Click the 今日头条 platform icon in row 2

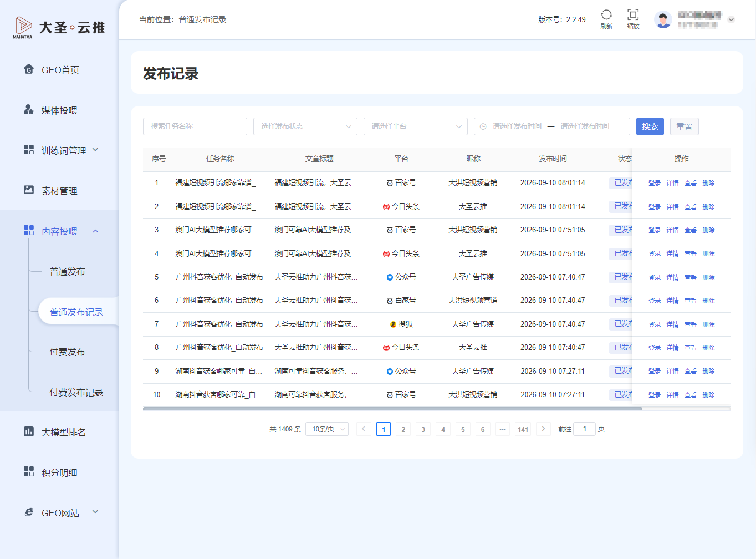tap(386, 207)
